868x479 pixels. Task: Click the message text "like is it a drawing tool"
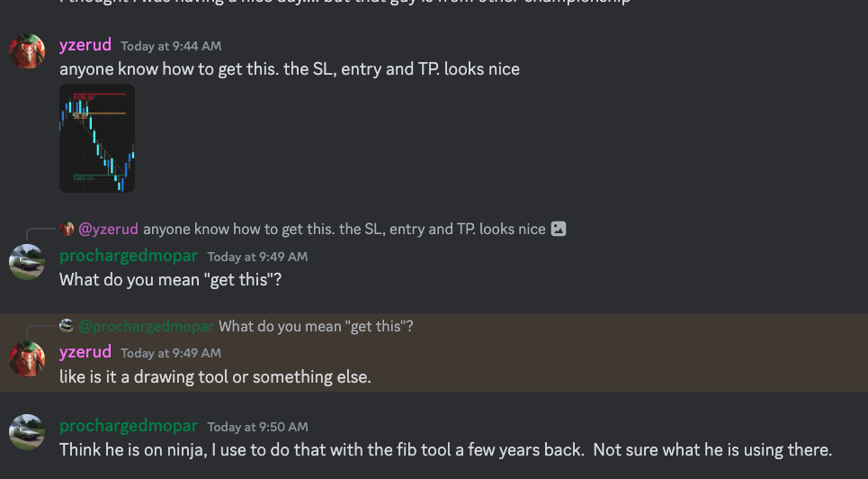point(215,377)
